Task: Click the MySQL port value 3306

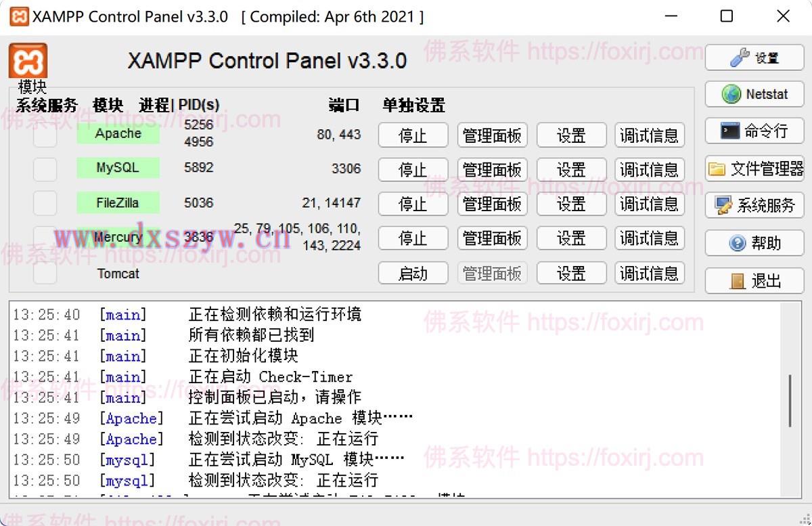Action: point(346,168)
